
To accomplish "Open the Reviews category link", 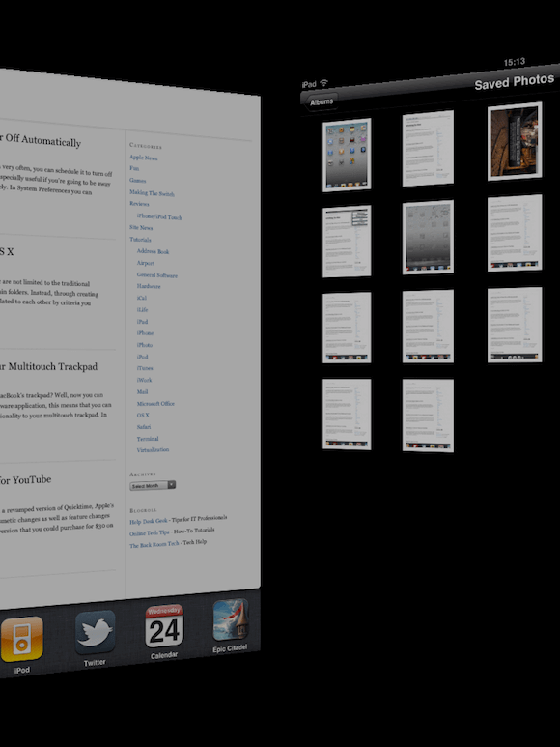I will [x=139, y=204].
